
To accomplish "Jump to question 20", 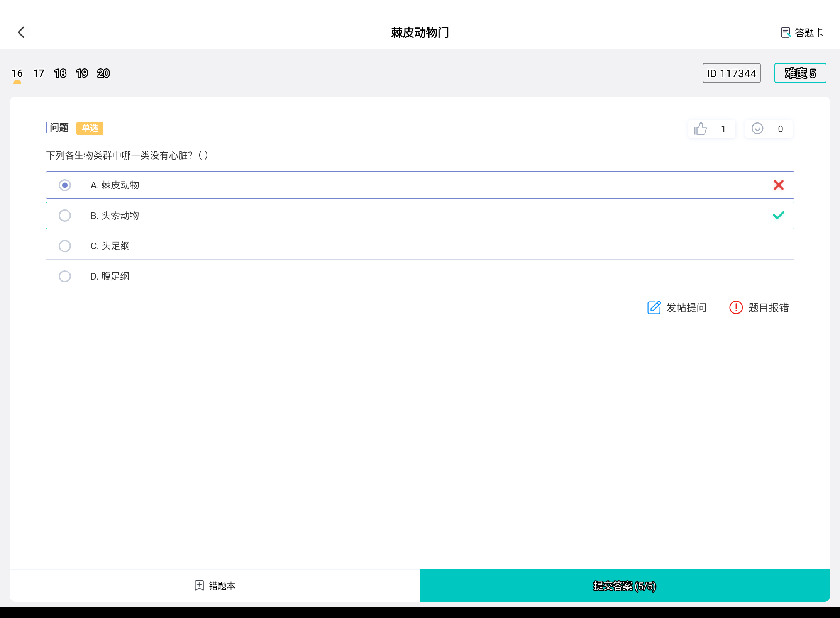I will (103, 73).
